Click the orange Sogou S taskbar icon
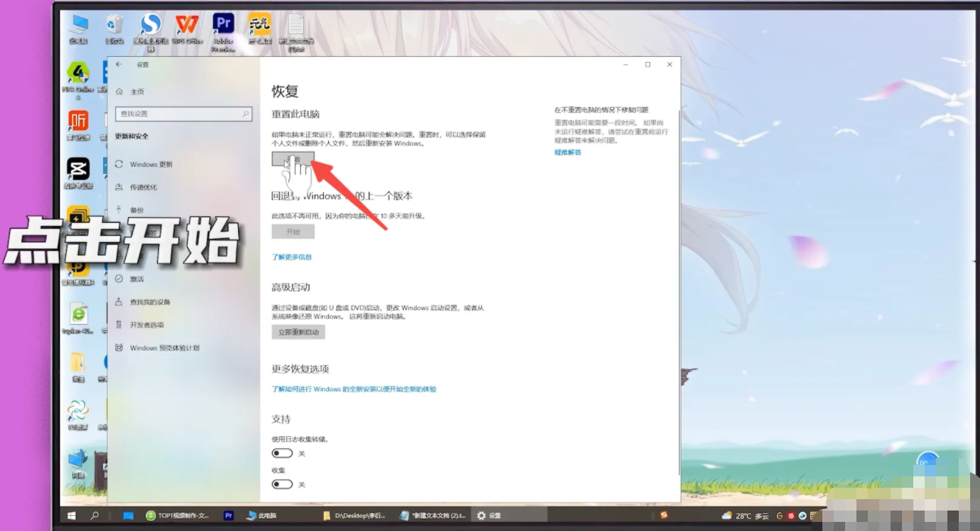 pos(664,516)
